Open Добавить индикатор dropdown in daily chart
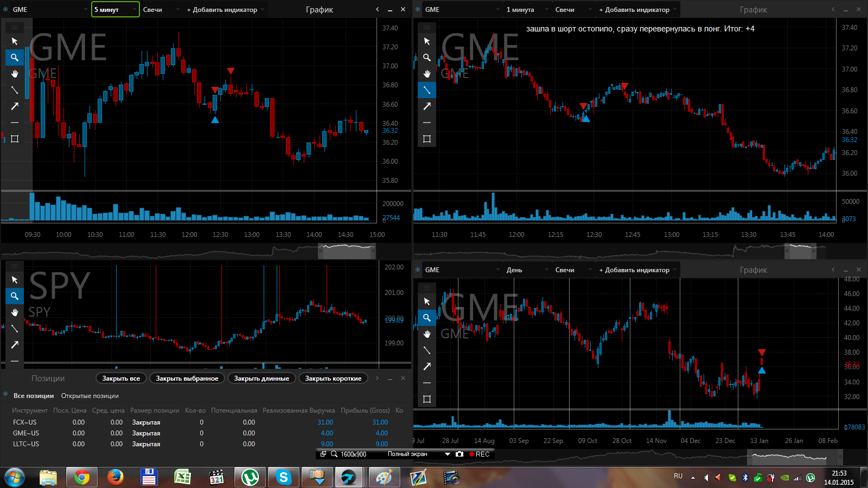The width and height of the screenshot is (868, 488). (x=637, y=269)
